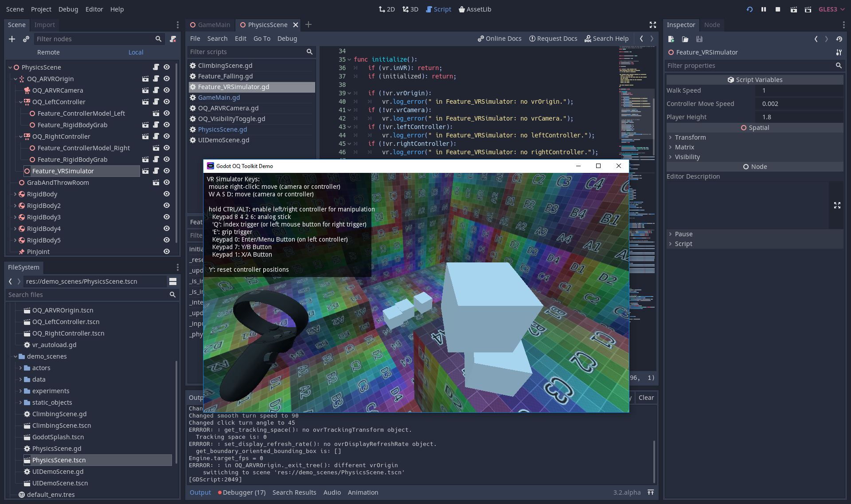851x504 pixels.
Task: Hide the OQ_ARVRCamera node
Action: click(x=167, y=90)
